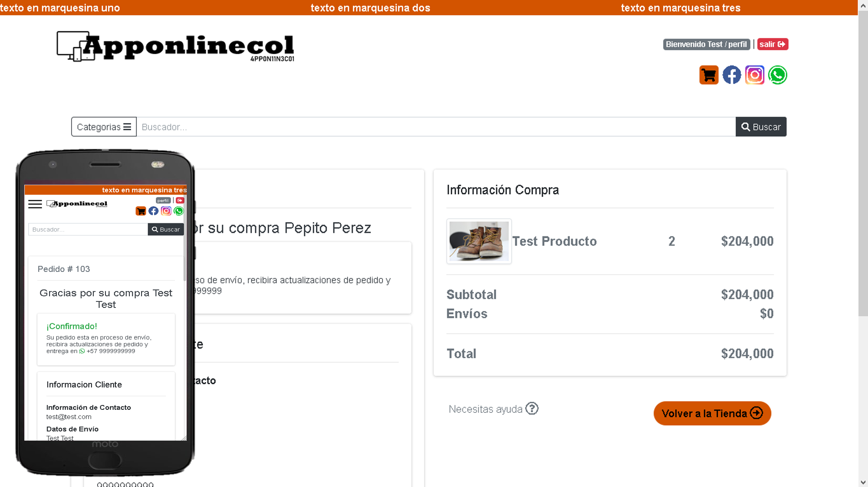The width and height of the screenshot is (868, 487).
Task: Click the 'Información Compra' heading
Action: click(503, 190)
